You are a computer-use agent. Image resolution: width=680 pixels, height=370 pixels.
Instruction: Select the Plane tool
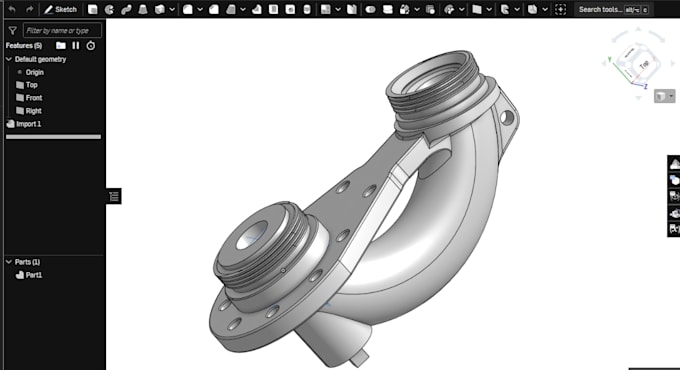[x=477, y=9]
